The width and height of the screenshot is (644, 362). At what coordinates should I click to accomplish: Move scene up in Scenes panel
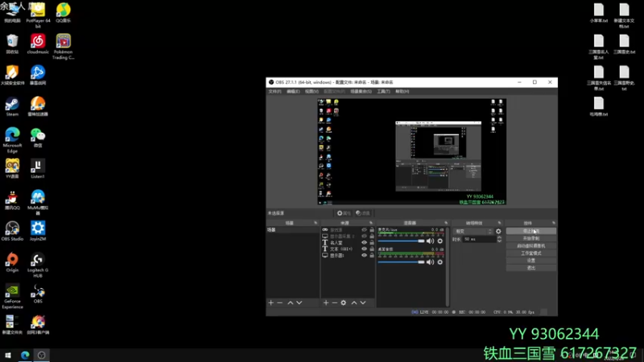coord(291,303)
